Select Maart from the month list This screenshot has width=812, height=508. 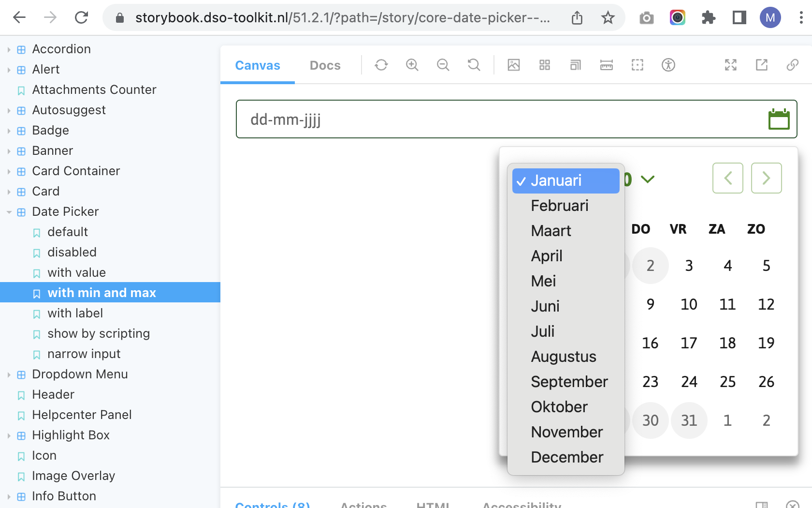point(551,231)
